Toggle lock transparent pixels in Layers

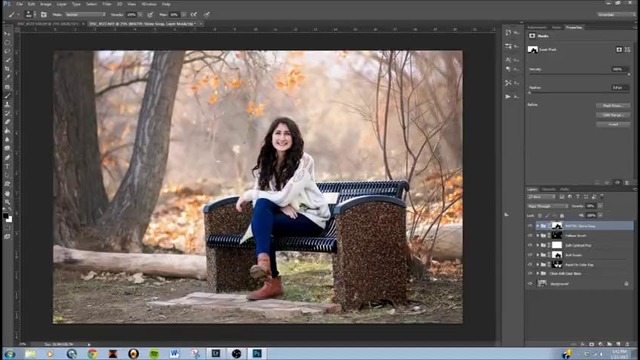tap(540, 216)
